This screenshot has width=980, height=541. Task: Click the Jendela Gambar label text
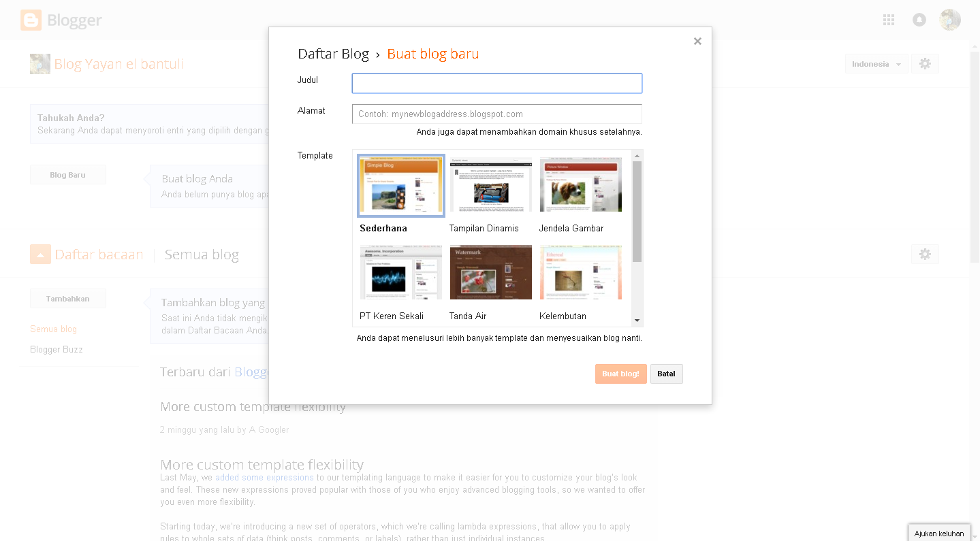point(571,229)
